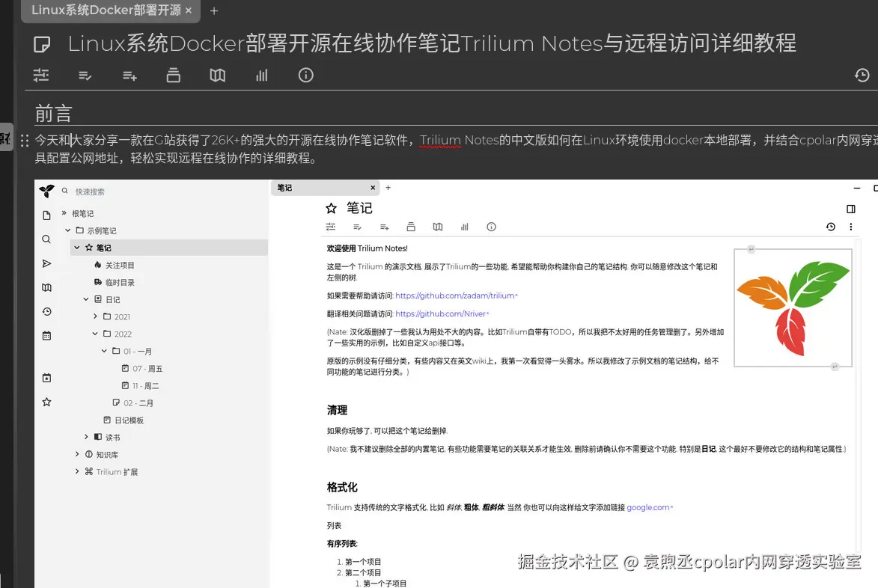Click revisions clock icon in embedded 笔记 ribbon
The height and width of the screenshot is (588, 878).
coord(830,227)
